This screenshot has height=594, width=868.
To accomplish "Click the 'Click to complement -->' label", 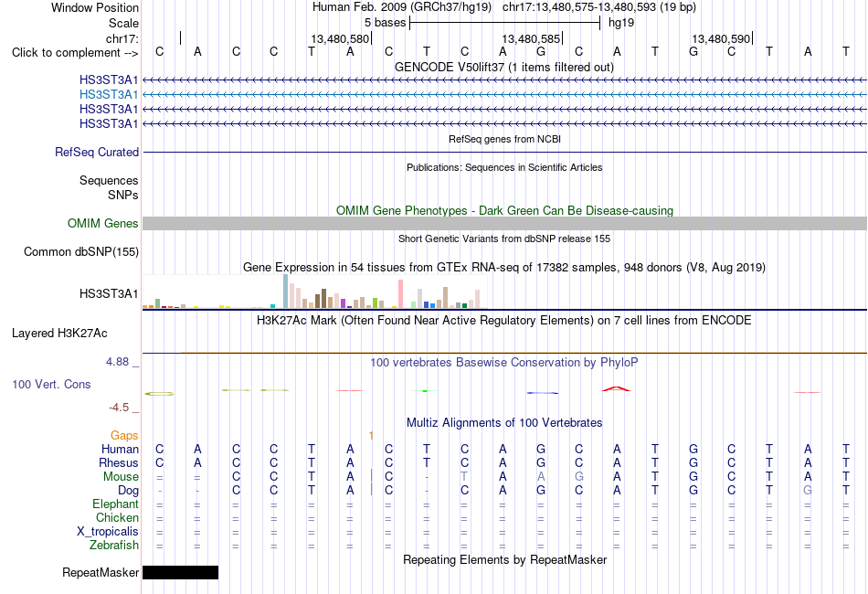I will click(75, 53).
